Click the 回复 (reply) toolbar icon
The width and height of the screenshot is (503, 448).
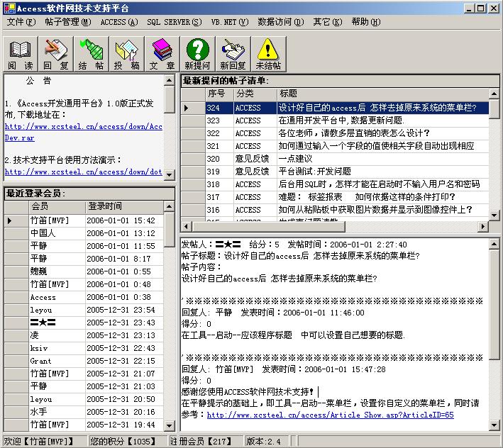pyautogui.click(x=56, y=54)
